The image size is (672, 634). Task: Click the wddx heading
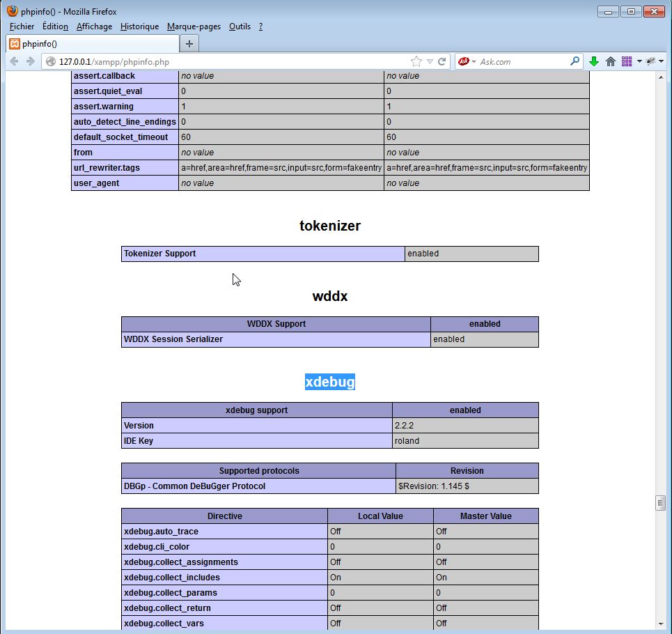330,296
